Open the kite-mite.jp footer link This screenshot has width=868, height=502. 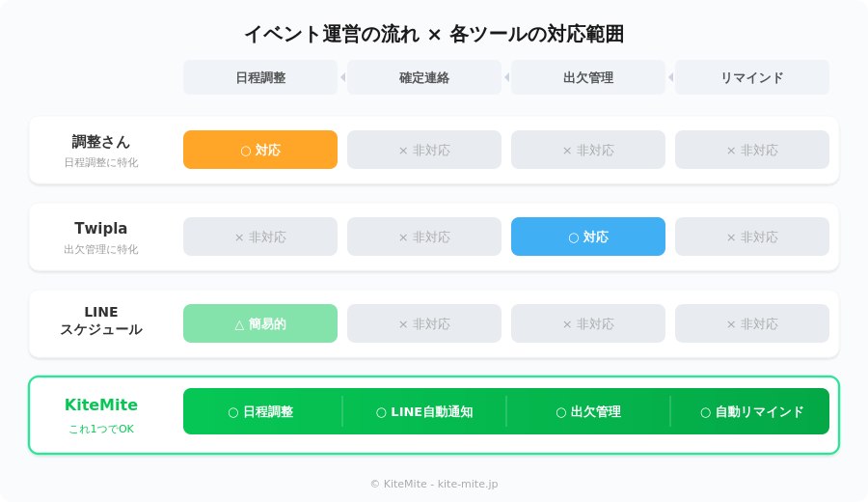pyautogui.click(x=468, y=484)
